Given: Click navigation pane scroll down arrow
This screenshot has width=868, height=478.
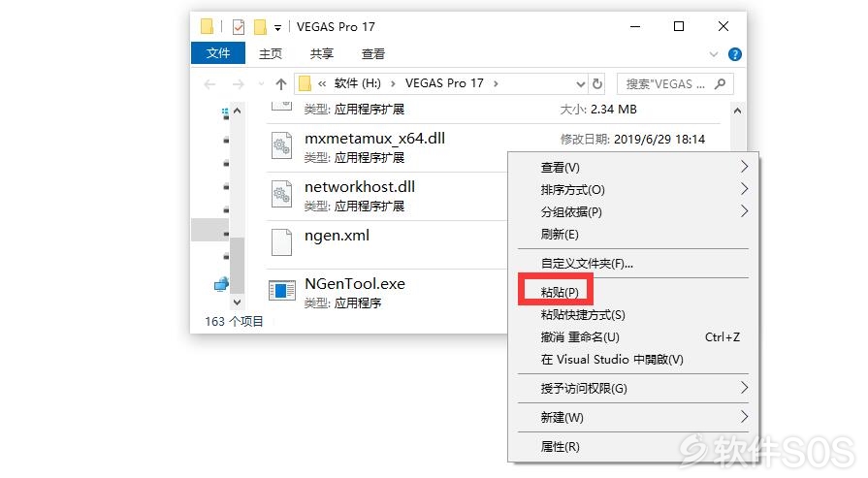Looking at the screenshot, I should pyautogui.click(x=237, y=303).
